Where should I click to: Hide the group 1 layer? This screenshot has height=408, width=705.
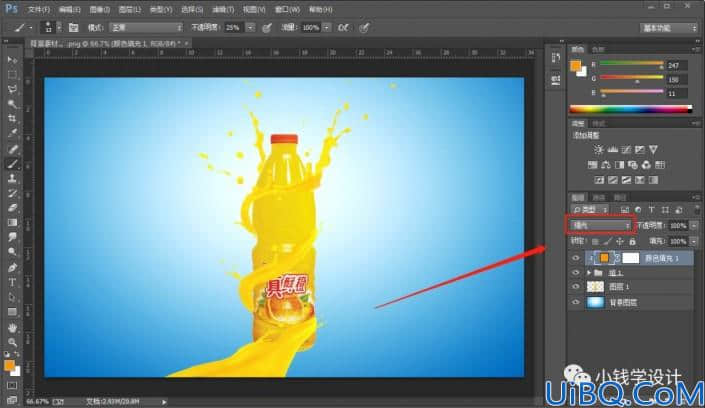tap(576, 273)
